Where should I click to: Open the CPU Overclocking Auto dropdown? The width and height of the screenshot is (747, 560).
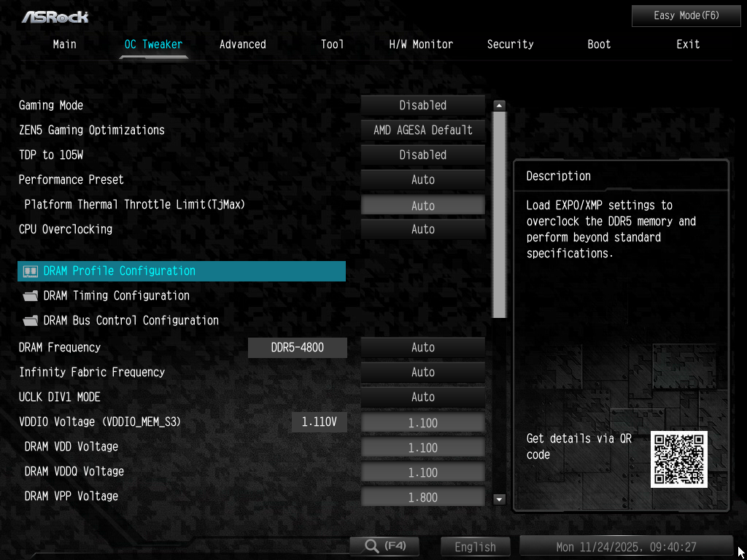422,230
